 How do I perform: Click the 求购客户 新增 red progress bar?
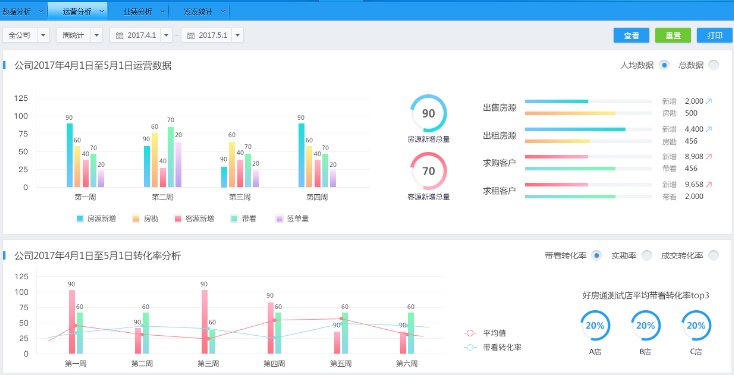pyautogui.click(x=556, y=157)
